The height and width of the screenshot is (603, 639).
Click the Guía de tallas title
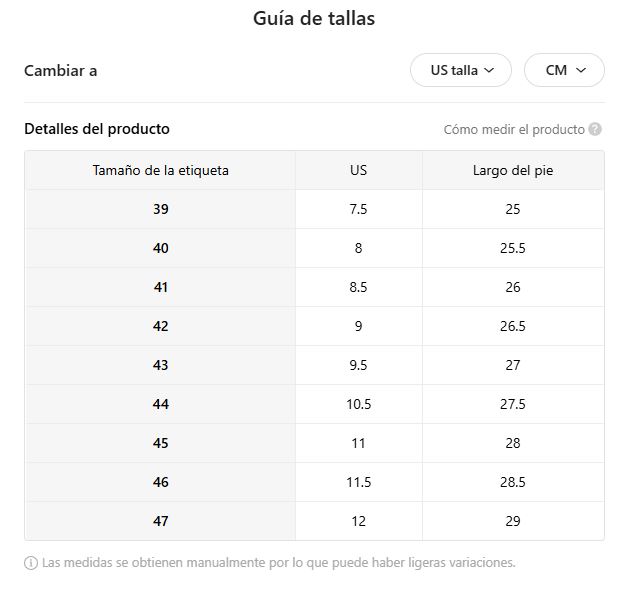(314, 19)
